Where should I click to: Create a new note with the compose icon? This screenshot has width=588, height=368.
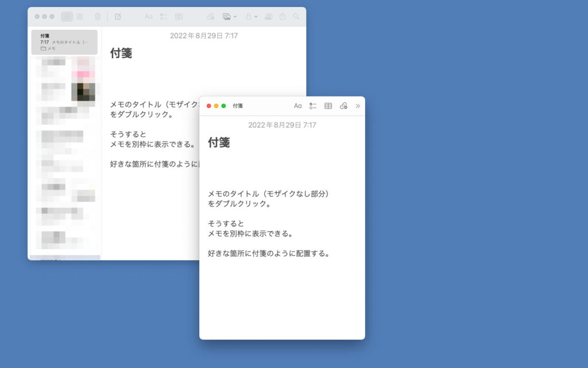118,16
